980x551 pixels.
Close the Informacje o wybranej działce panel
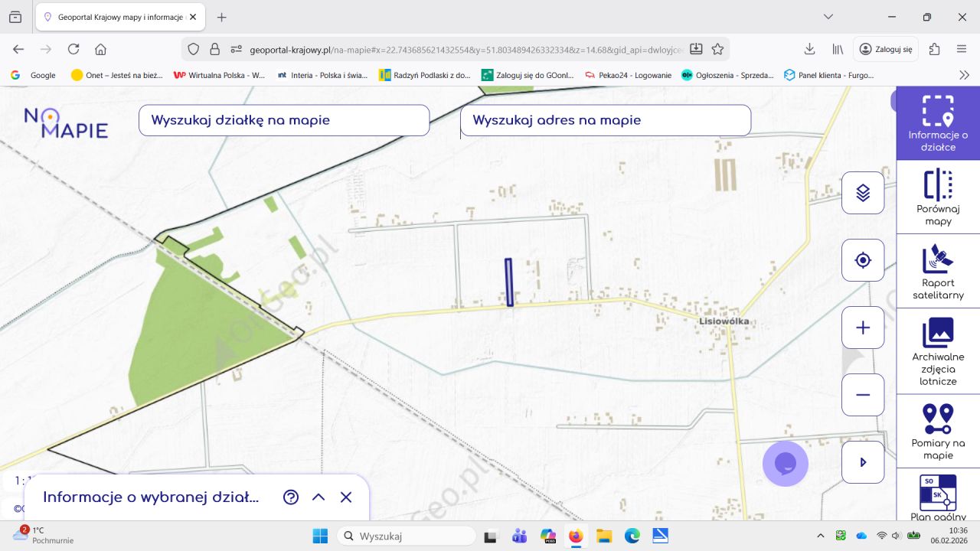pyautogui.click(x=346, y=497)
